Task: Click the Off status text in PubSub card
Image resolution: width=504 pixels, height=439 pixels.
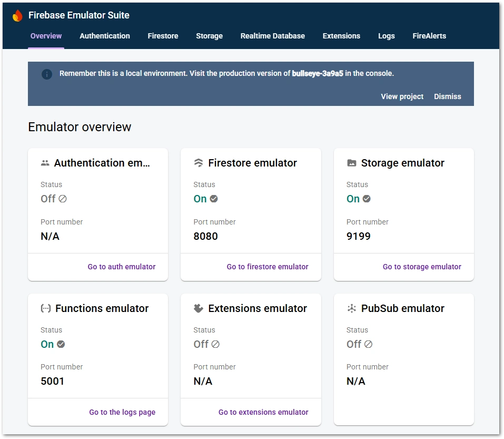Action: [x=354, y=344]
